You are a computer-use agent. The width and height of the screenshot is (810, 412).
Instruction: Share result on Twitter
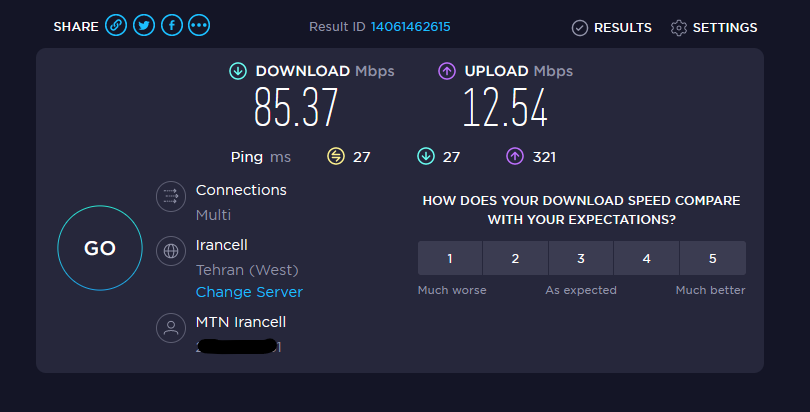144,25
